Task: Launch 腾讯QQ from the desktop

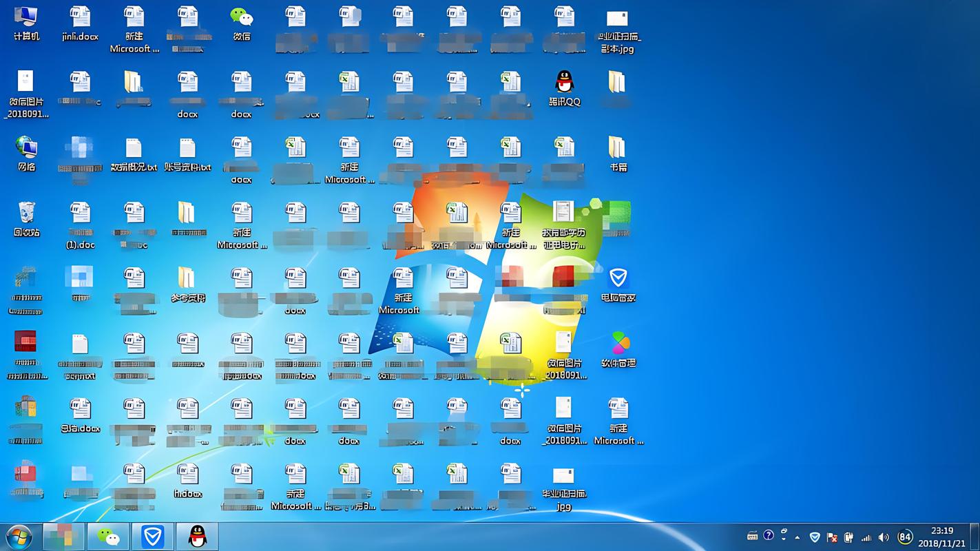Action: [x=563, y=85]
